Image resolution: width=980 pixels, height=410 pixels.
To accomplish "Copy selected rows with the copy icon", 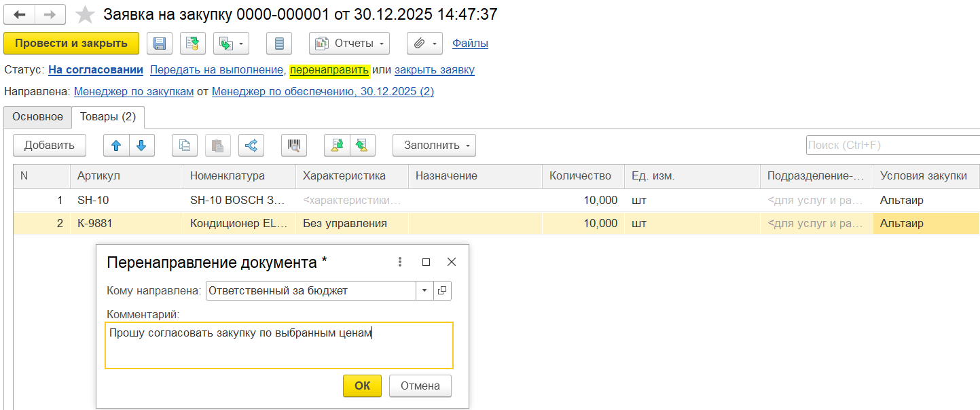I will [x=185, y=145].
